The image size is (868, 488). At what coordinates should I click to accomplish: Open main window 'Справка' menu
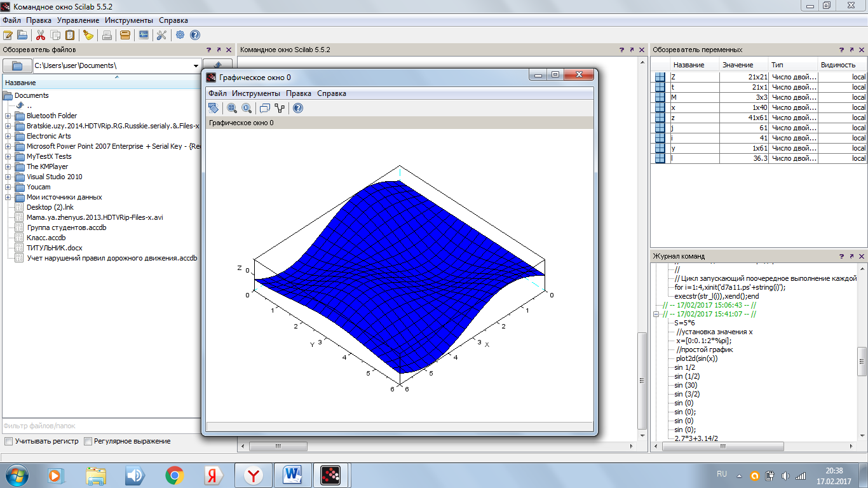coord(173,20)
